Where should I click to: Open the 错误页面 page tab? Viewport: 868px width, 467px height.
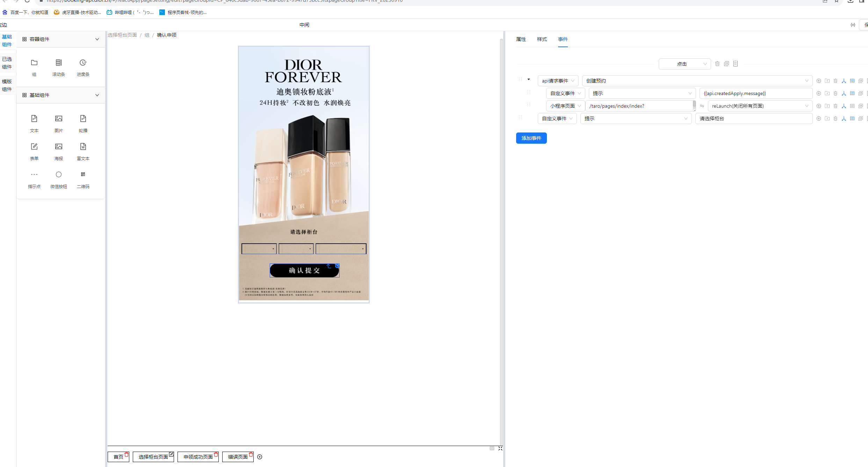(x=238, y=457)
